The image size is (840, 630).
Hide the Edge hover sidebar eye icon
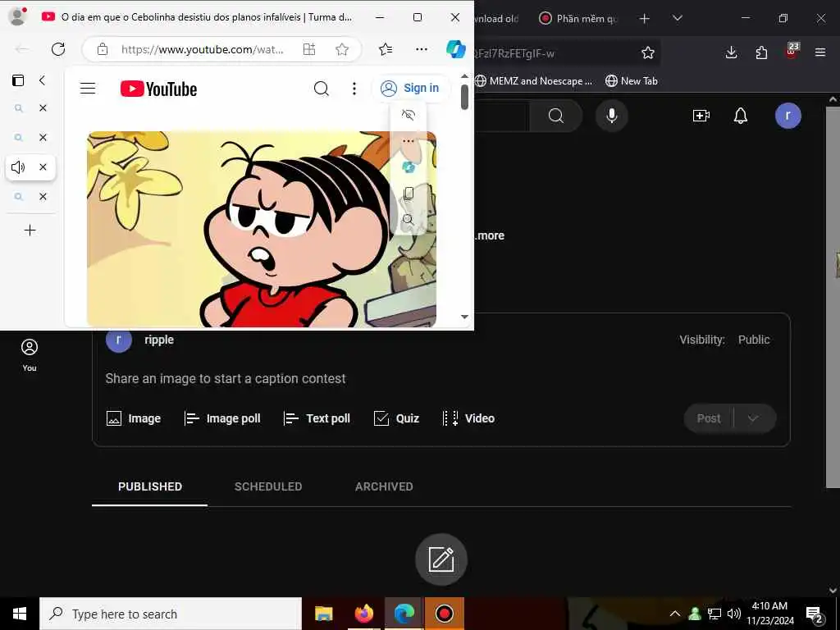tap(409, 115)
